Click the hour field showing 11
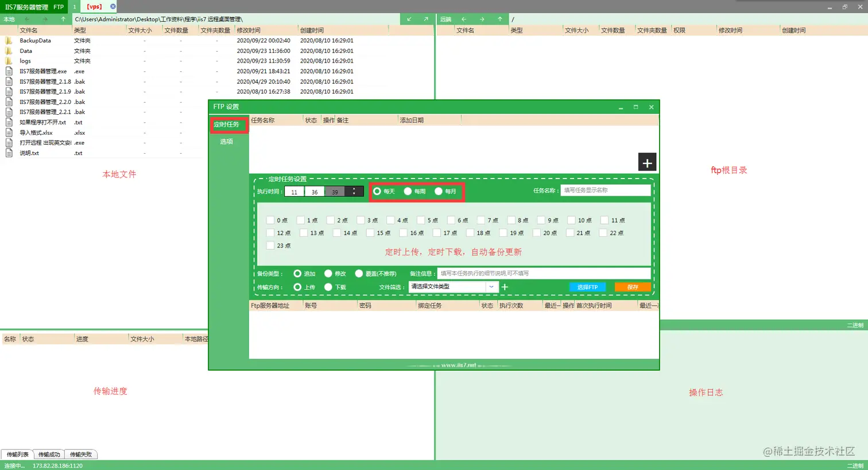The width and height of the screenshot is (868, 470). (294, 192)
